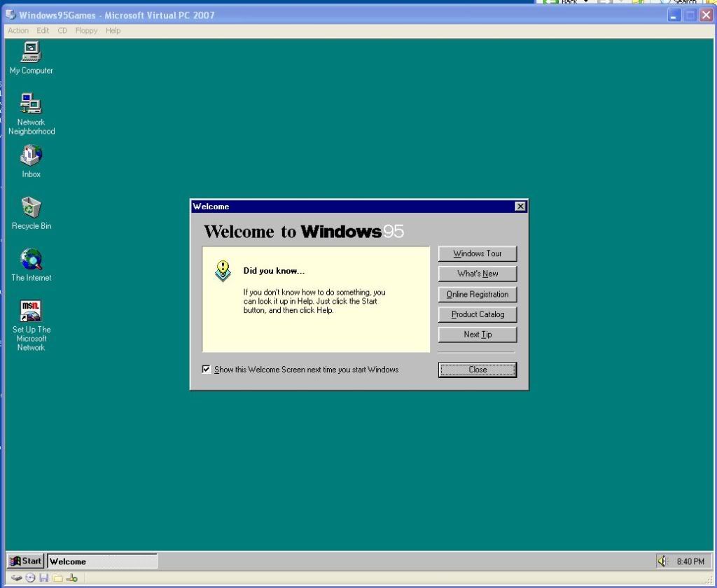Click the volume speaker tray icon
717x588 pixels.
[662, 561]
